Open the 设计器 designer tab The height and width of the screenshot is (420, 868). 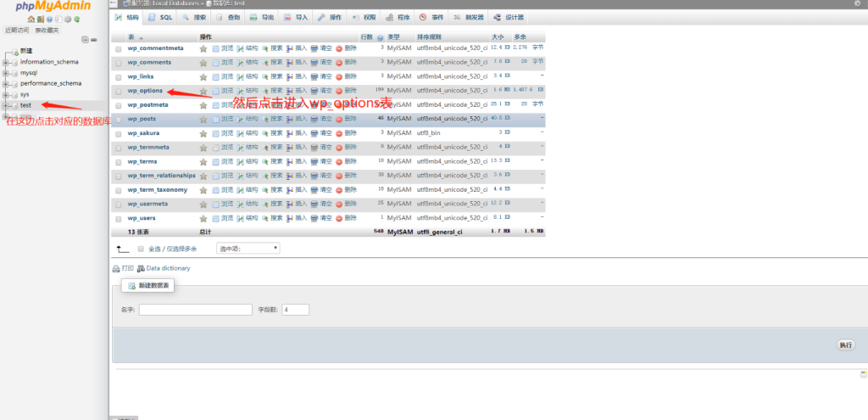[x=508, y=17]
